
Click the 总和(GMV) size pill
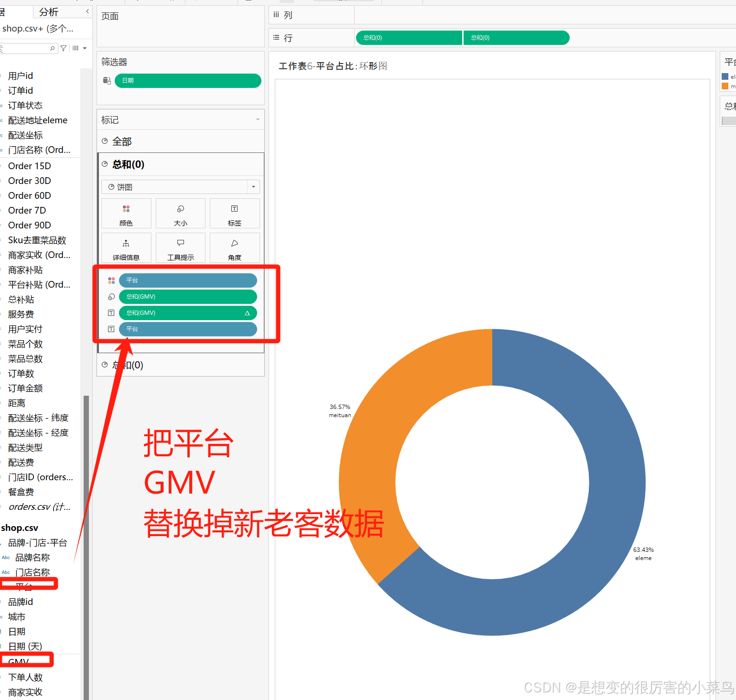pos(188,297)
